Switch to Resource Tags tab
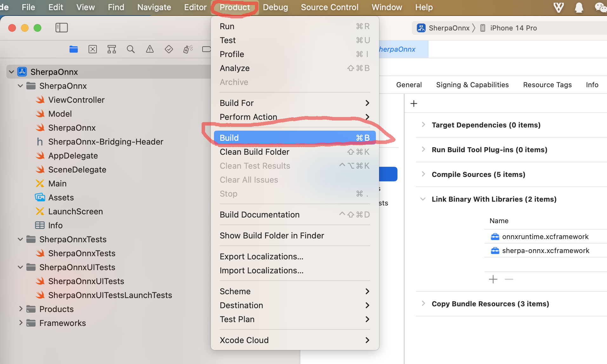This screenshot has width=607, height=364. coord(547,85)
